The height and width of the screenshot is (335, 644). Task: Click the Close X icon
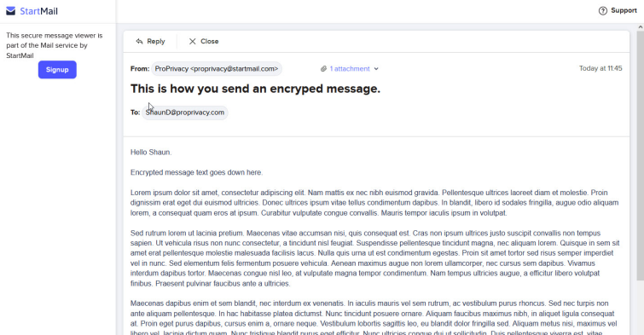coord(192,41)
